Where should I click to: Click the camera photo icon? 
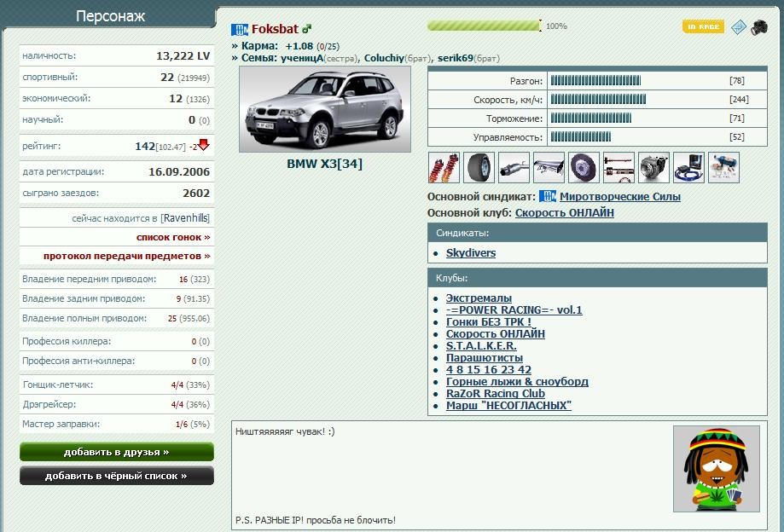point(759,27)
